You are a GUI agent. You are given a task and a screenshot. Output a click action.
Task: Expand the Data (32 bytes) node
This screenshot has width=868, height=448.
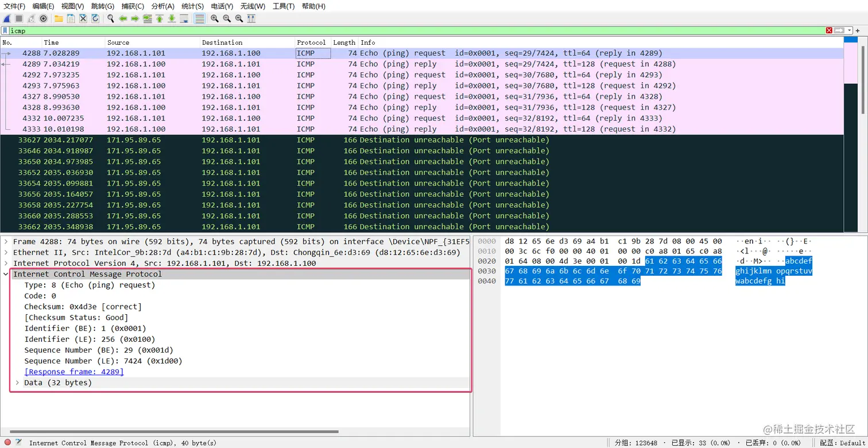[x=17, y=383]
